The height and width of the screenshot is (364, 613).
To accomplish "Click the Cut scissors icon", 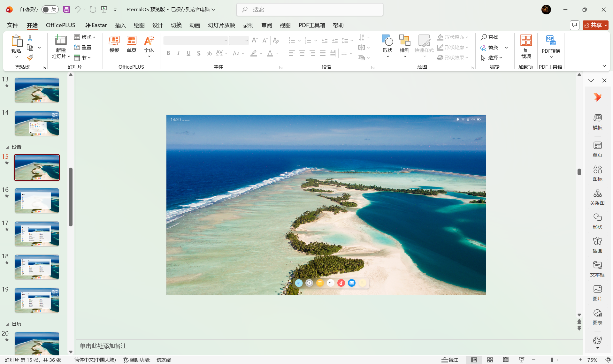I will coord(30,38).
